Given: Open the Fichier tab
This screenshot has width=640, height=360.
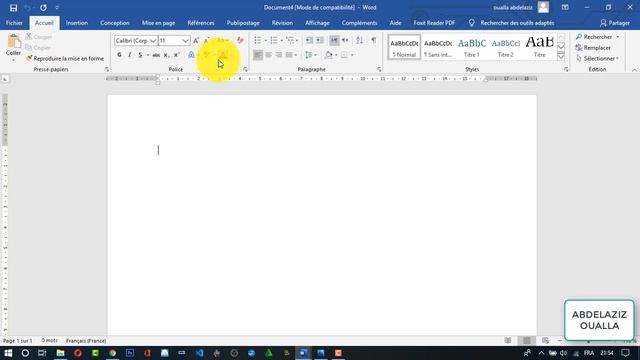Looking at the screenshot, I should pyautogui.click(x=14, y=23).
